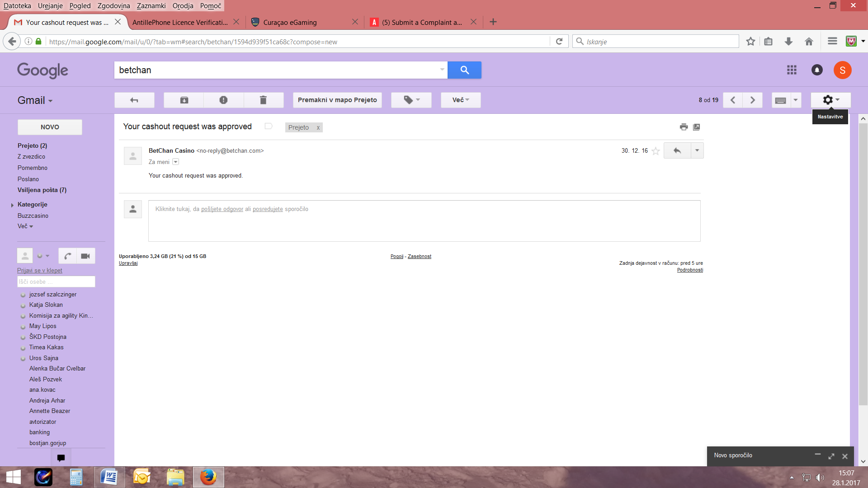Open the Gmail product switcher dropdown
Image resolution: width=868 pixels, height=488 pixels.
click(35, 100)
